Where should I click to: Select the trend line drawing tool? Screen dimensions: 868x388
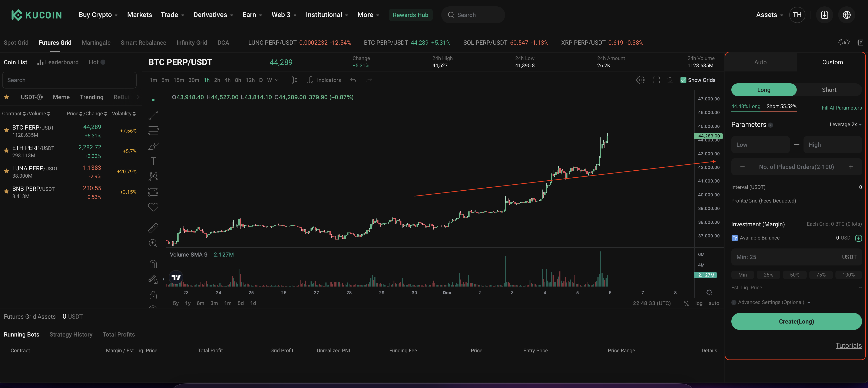(153, 115)
